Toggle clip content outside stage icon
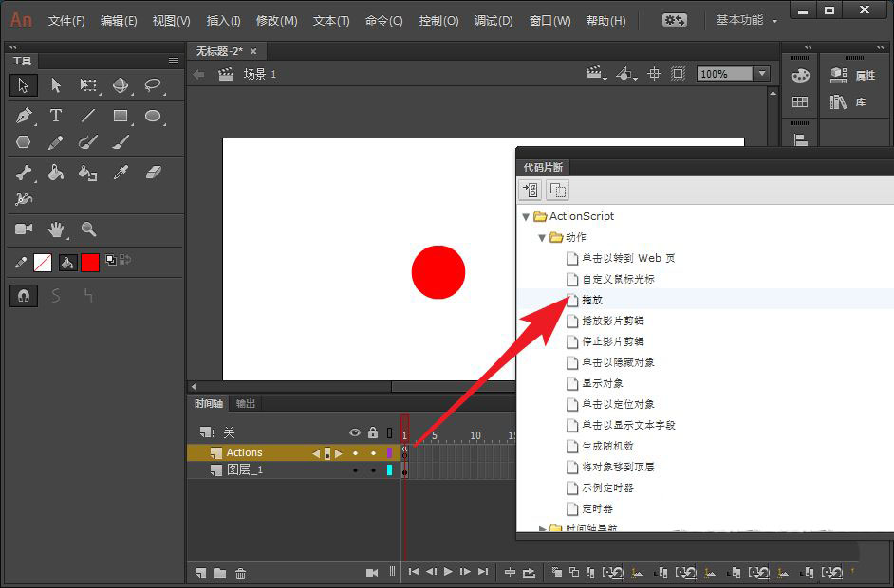Screen dimensions: 894x588 pyautogui.click(x=678, y=74)
